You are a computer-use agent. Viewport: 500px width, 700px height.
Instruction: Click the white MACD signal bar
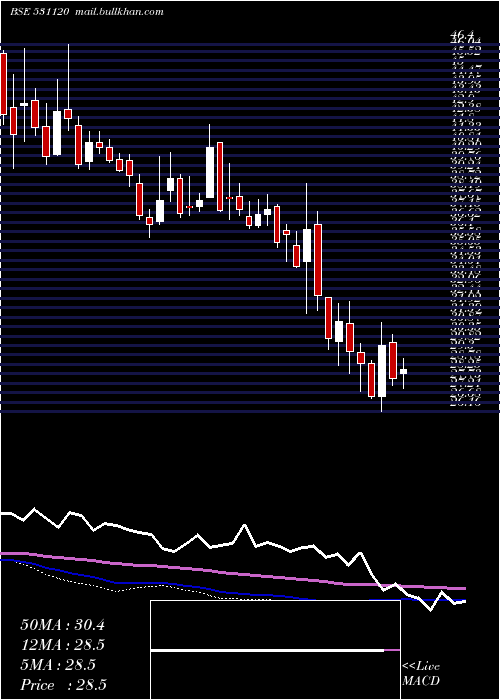[x=267, y=650]
